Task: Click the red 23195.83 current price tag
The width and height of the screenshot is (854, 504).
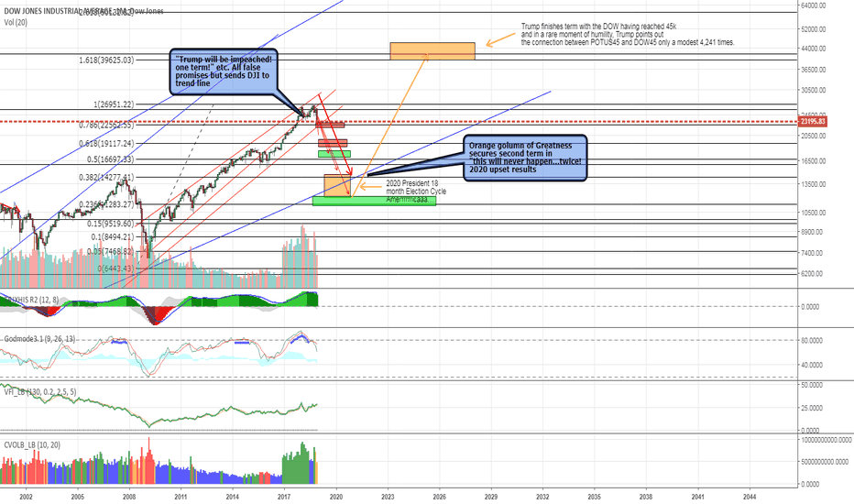Action: (813, 122)
